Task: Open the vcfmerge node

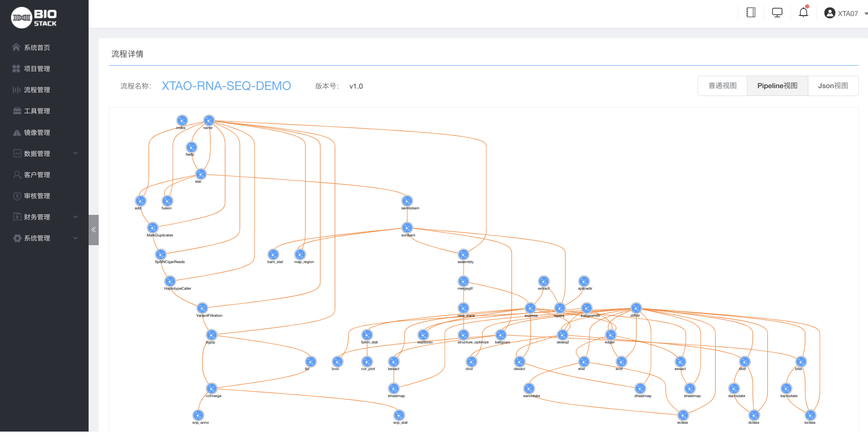Action: 211,388
